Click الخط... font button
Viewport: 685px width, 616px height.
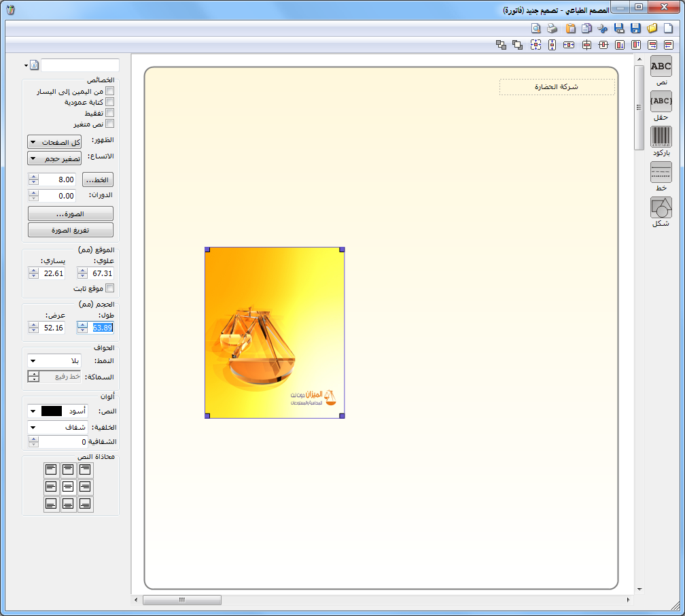tap(98, 179)
